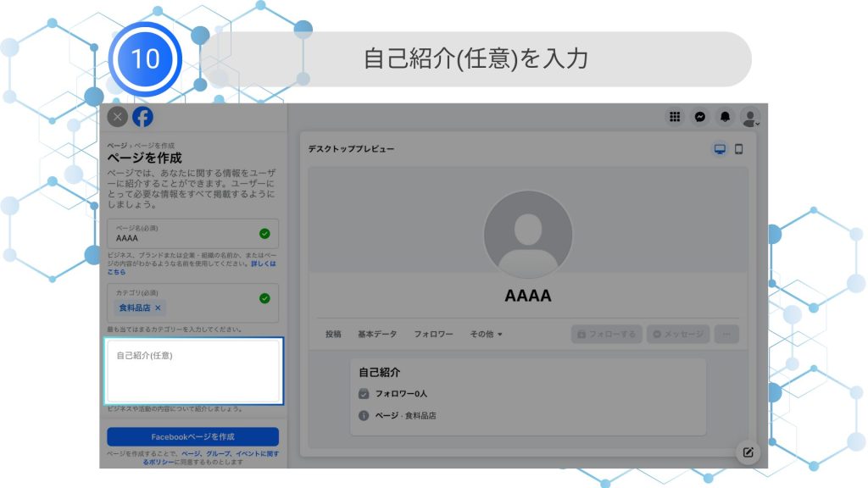
Task: Open the notifications bell
Action: [725, 117]
